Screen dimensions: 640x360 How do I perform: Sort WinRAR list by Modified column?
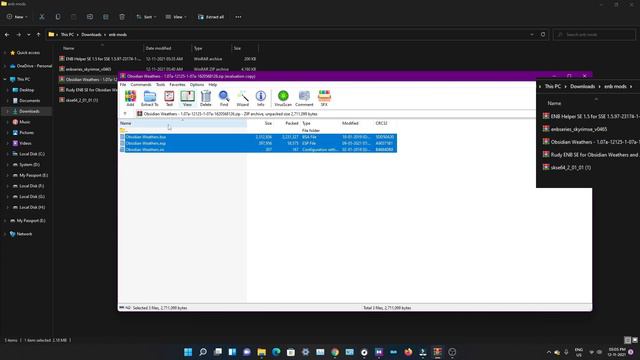coord(350,123)
